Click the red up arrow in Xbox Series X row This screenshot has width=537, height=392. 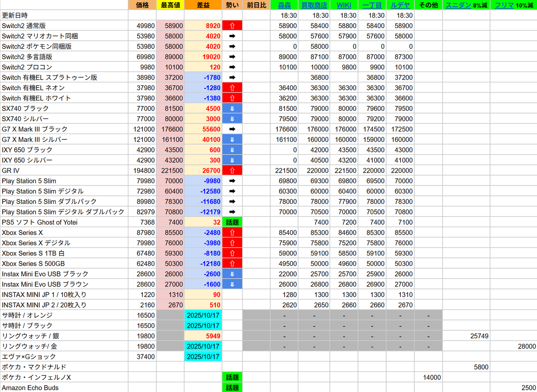(232, 232)
